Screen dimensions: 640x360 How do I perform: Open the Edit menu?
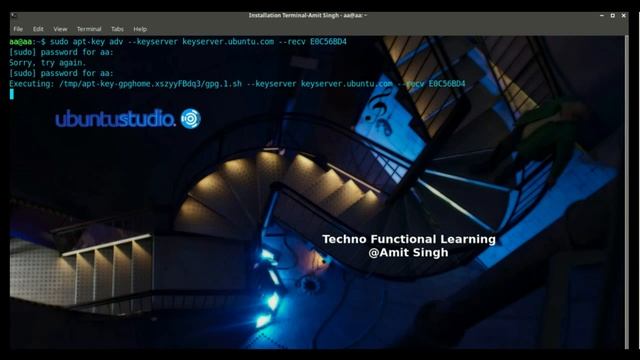coord(38,29)
